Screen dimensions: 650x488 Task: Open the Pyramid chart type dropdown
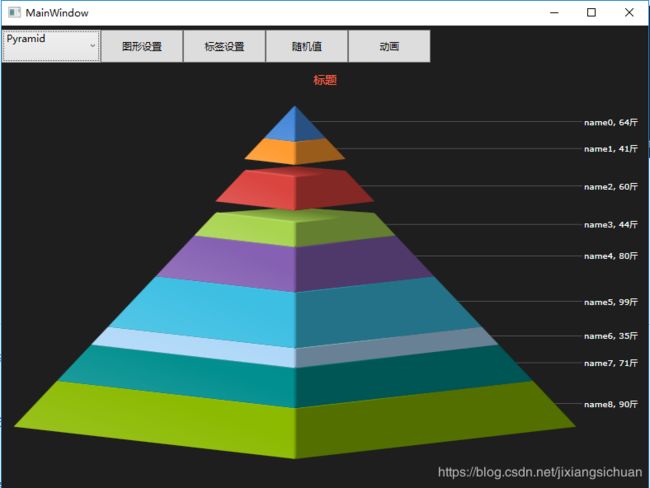[x=51, y=46]
